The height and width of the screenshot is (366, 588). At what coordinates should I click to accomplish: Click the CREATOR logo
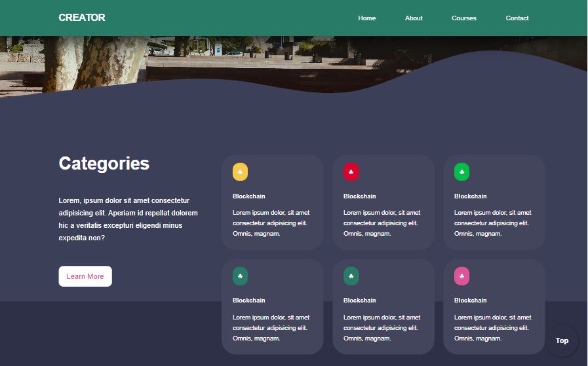(x=82, y=18)
